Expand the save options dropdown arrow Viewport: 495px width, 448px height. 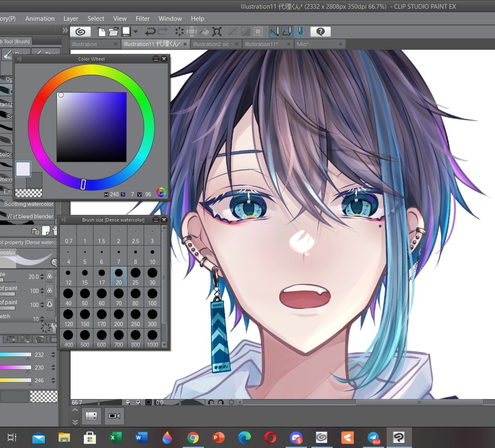[135, 32]
